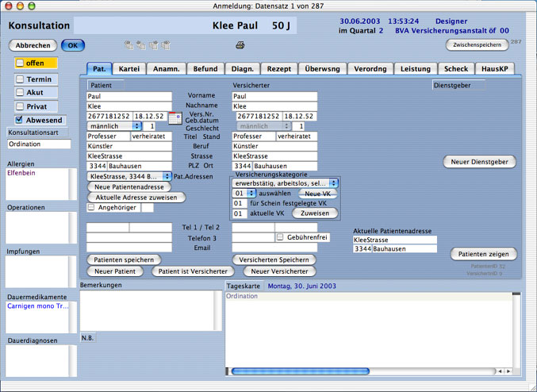Click Neuer Versicherter button

[279, 271]
